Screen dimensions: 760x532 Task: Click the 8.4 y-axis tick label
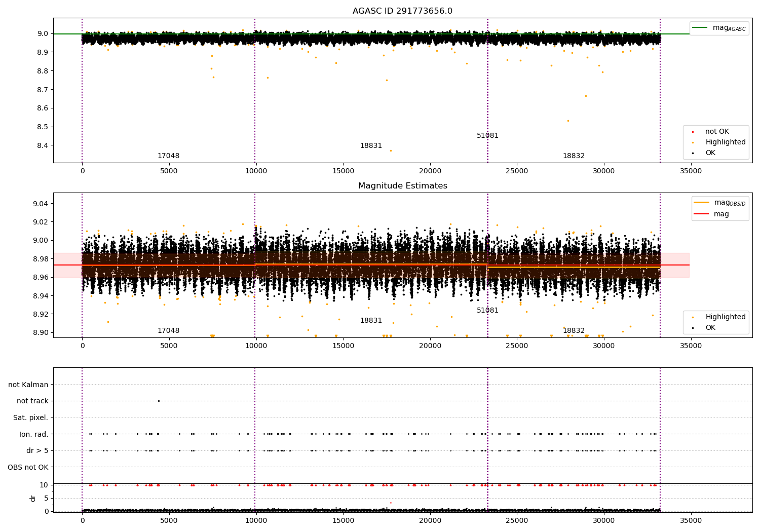click(x=42, y=145)
